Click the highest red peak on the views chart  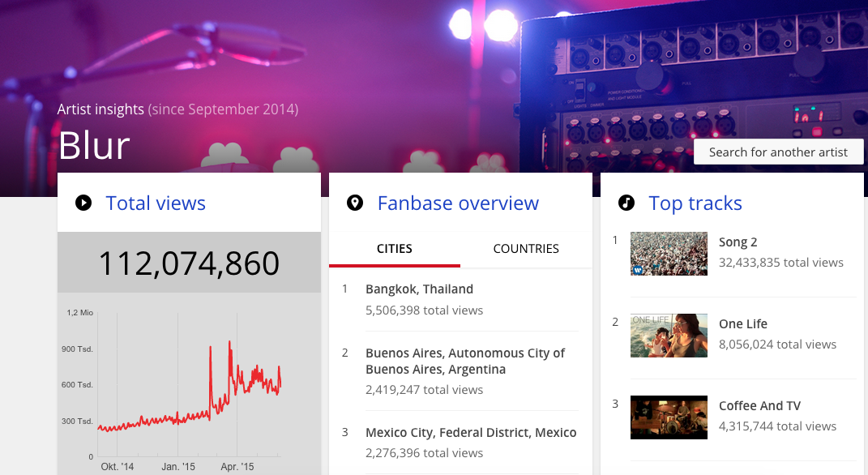(229, 343)
